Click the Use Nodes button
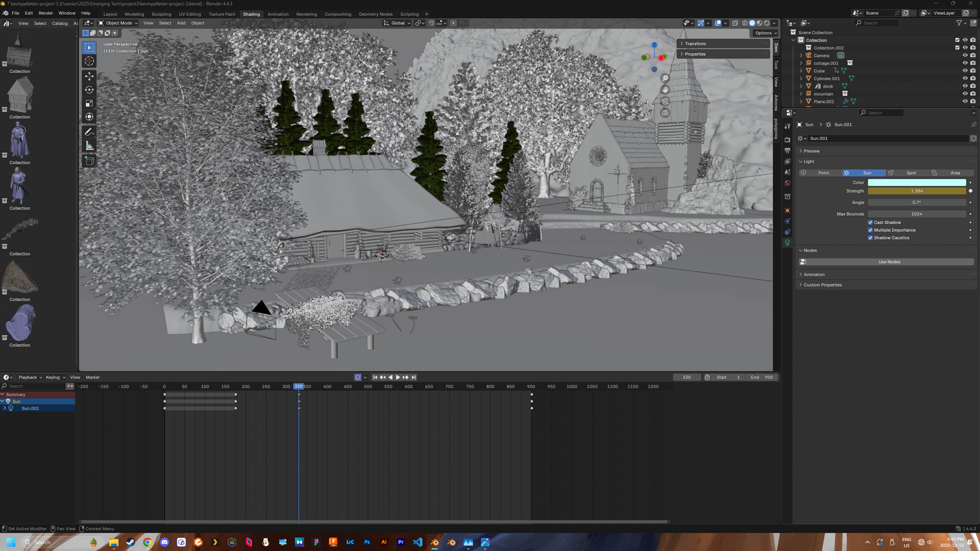 coord(889,262)
